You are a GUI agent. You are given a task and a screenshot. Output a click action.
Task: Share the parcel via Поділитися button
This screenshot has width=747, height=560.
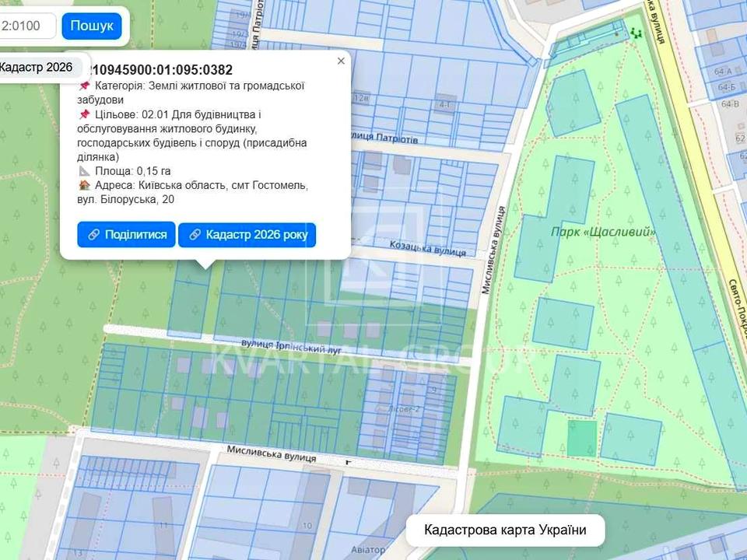(x=127, y=235)
